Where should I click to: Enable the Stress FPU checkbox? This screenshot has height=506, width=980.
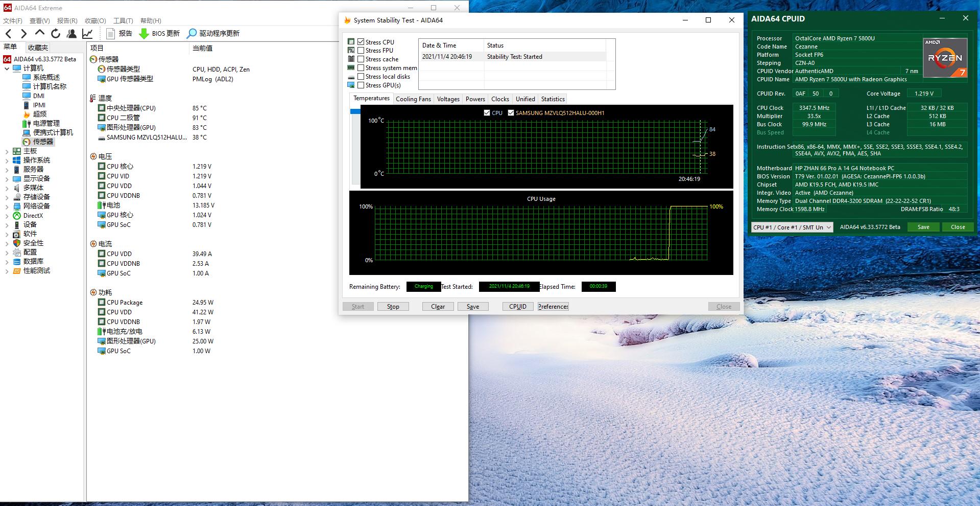(361, 51)
